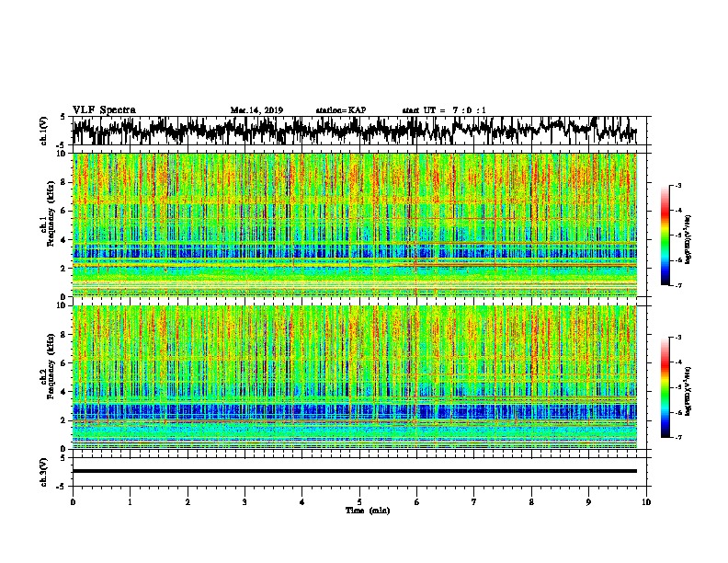Click the date label Mar.14, 2019
Screen dimensions: 728x563
coord(256,110)
